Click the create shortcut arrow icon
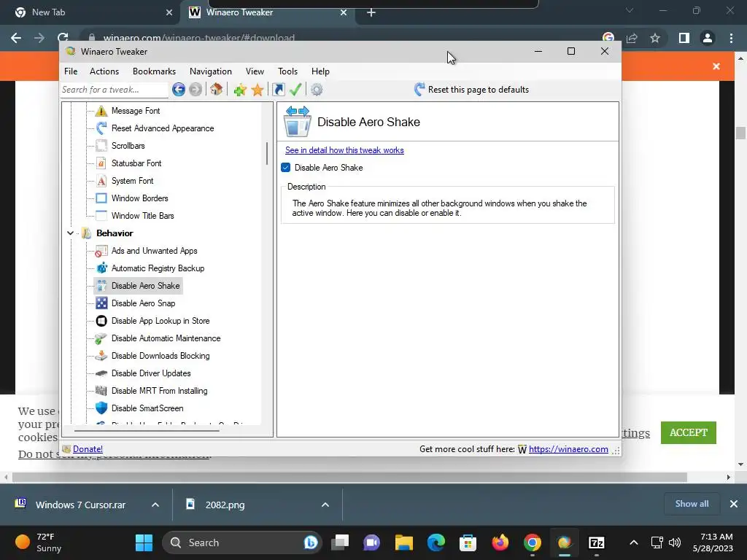The height and width of the screenshot is (560, 747). pos(279,90)
